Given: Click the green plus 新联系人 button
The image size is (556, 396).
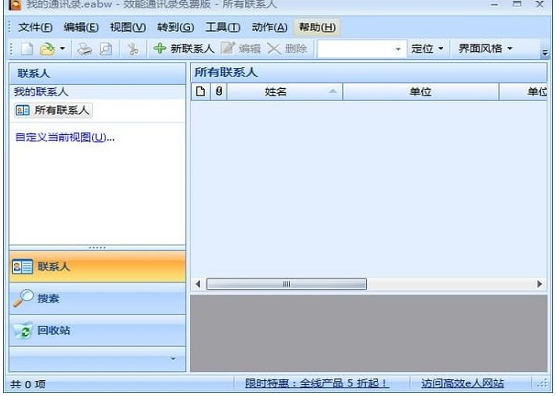Looking at the screenshot, I should click(184, 48).
